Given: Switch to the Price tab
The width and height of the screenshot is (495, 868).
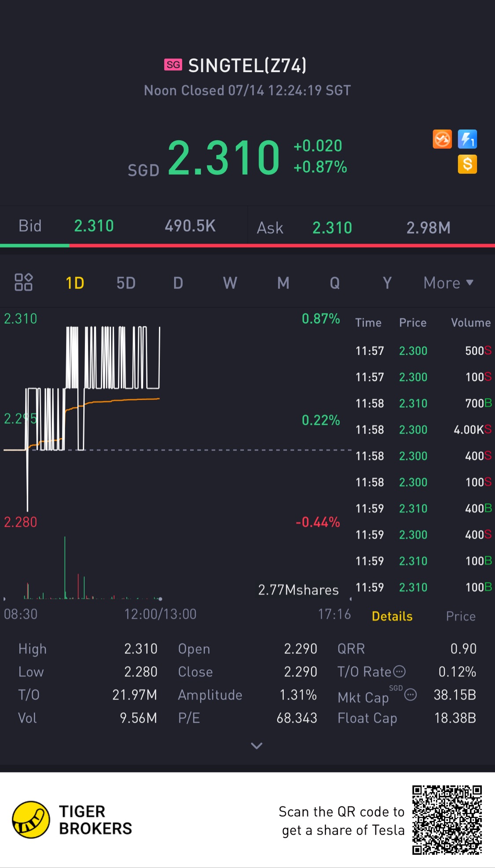Looking at the screenshot, I should pyautogui.click(x=461, y=616).
